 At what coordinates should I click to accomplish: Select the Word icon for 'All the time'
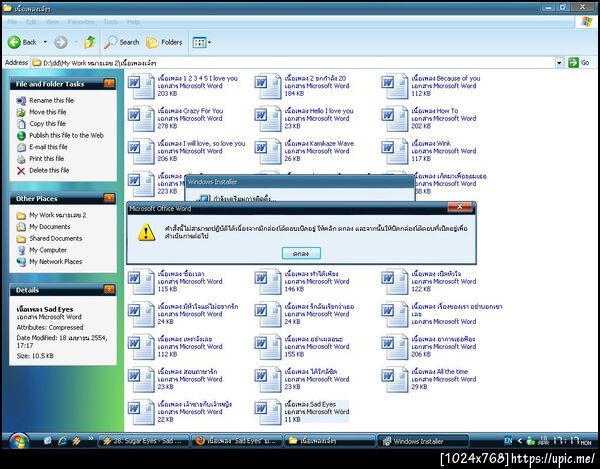click(x=395, y=379)
